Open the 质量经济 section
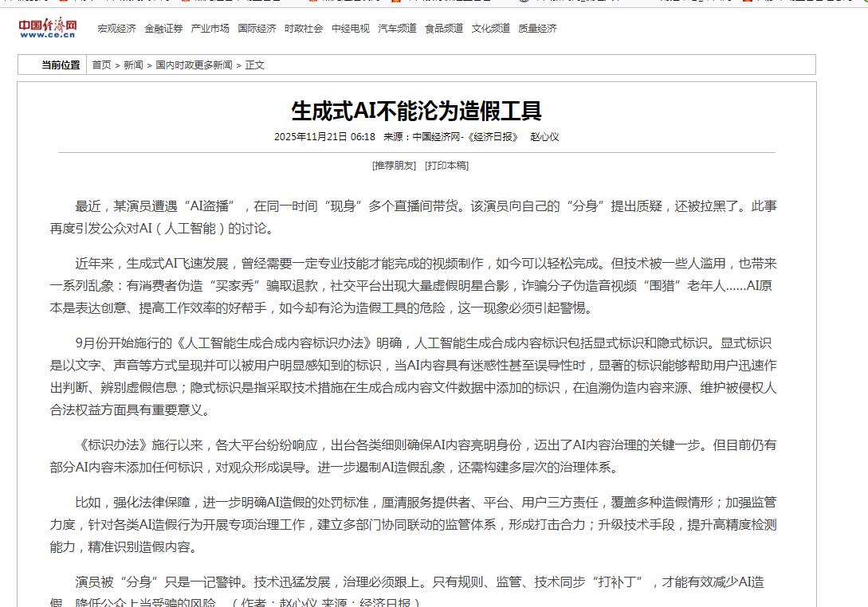868x607 pixels. pos(537,29)
